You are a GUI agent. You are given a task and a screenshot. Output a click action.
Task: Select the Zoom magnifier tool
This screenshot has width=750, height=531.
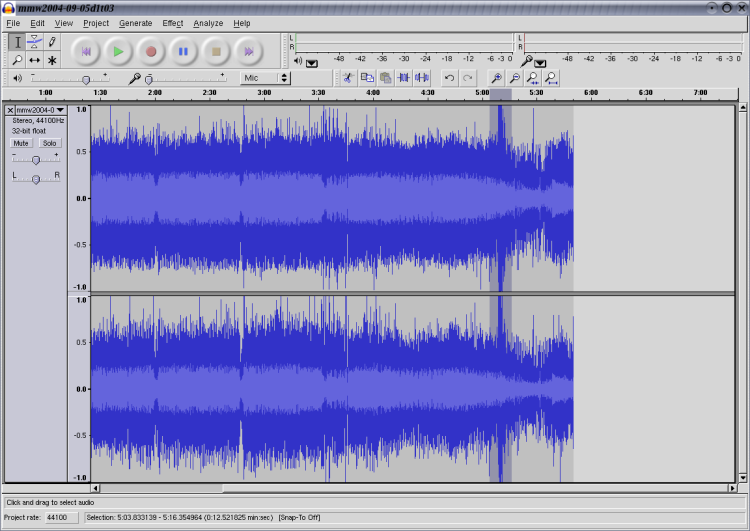(x=17, y=60)
